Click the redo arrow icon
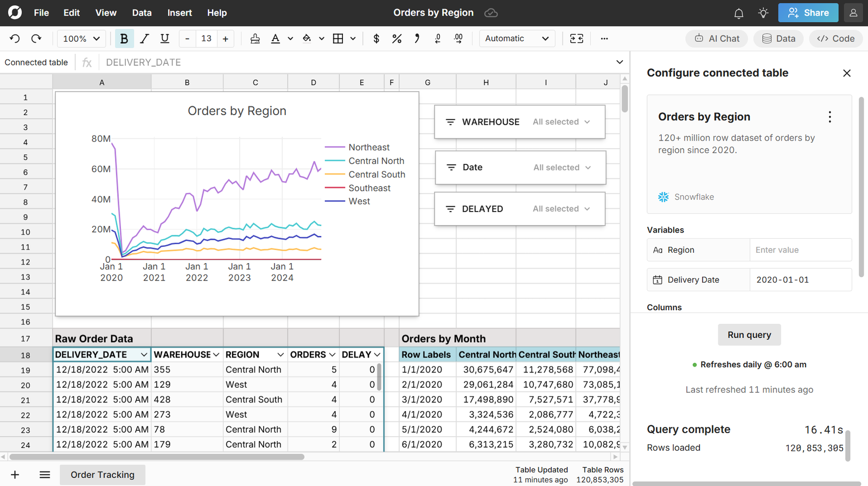The image size is (868, 486). pos(36,39)
